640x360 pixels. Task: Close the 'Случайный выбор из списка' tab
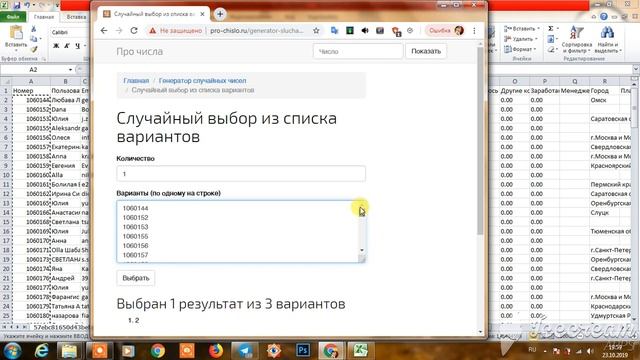pos(202,14)
